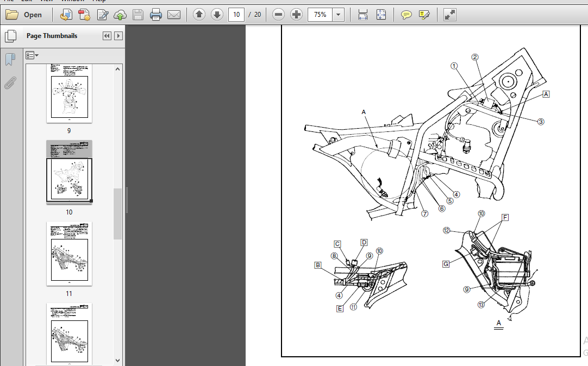
Task: Click Page Thumbnails panel icon
Action: pos(10,36)
